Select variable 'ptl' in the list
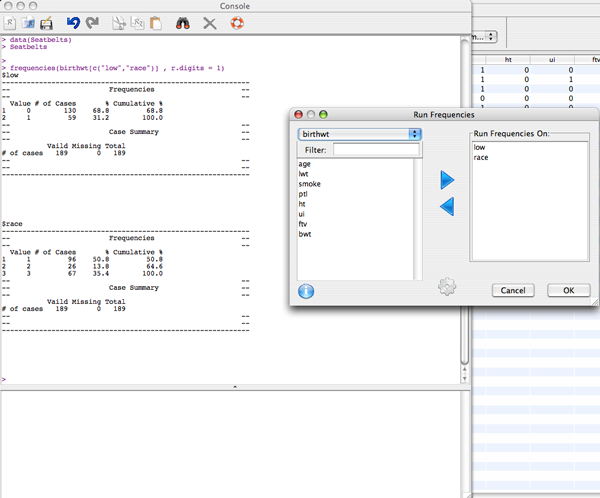This screenshot has width=600, height=498. 303,194
